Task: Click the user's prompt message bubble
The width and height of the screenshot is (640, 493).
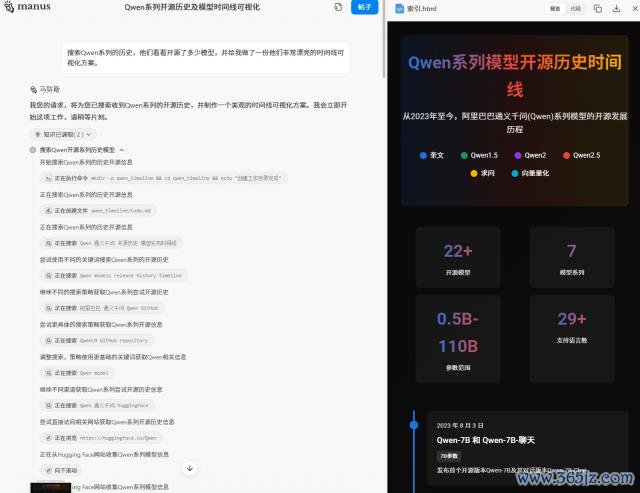Action: pyautogui.click(x=206, y=58)
